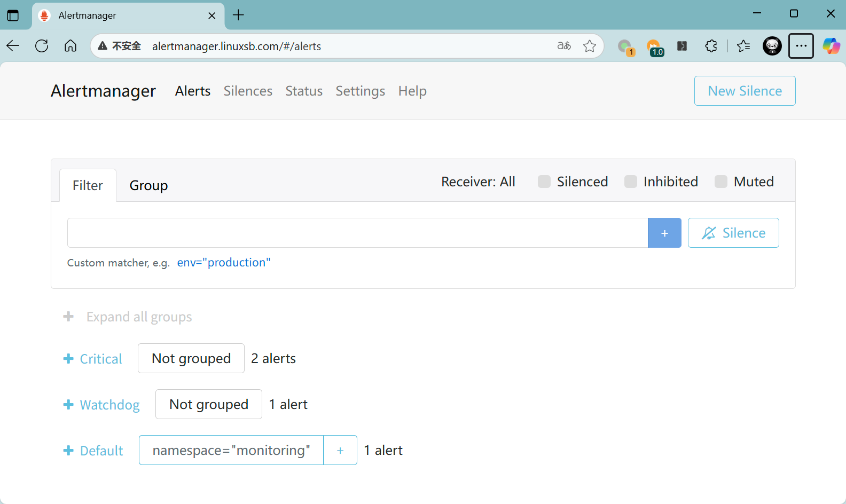This screenshot has height=504, width=846.
Task: Open the Receiver: All dropdown
Action: tap(478, 182)
